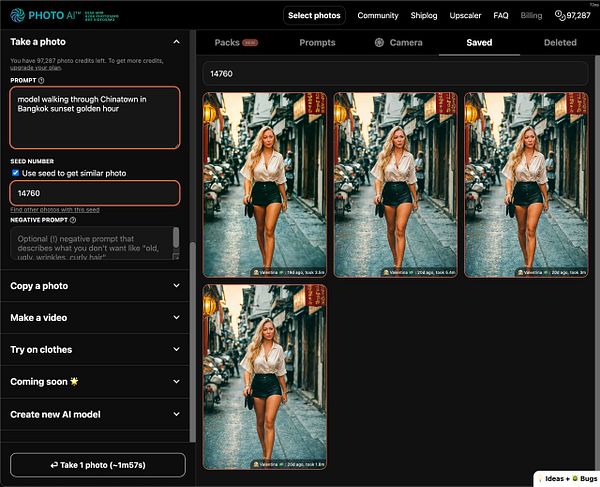Viewport: 600px width, 487px height.
Task: Open the Billing page
Action: [x=531, y=15]
